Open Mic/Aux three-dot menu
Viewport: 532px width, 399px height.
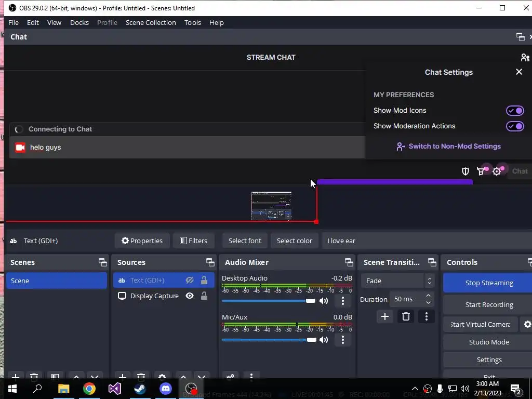click(x=343, y=340)
